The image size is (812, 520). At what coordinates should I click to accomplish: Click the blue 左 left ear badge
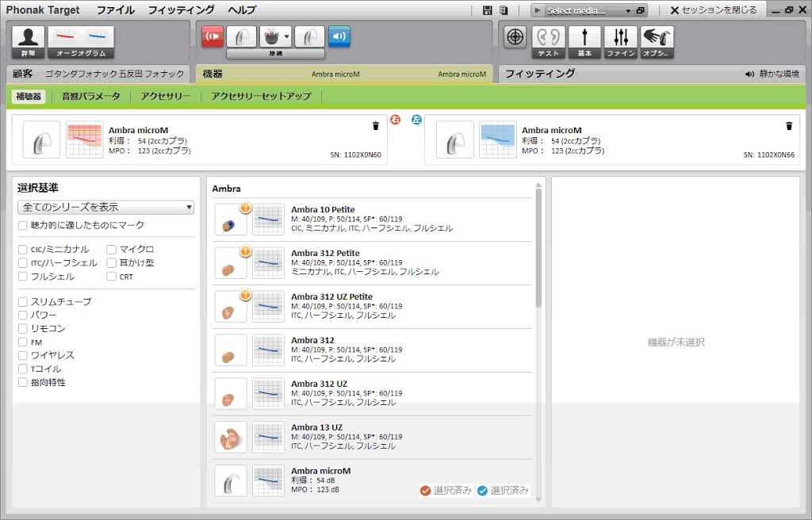[x=416, y=120]
